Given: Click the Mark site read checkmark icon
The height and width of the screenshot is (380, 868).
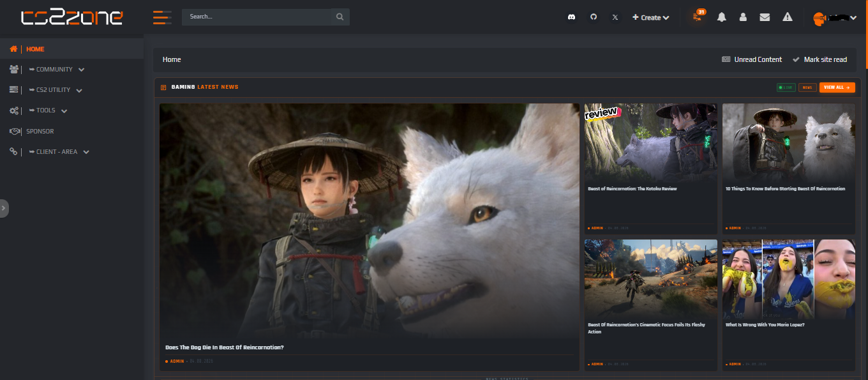Looking at the screenshot, I should [x=796, y=59].
